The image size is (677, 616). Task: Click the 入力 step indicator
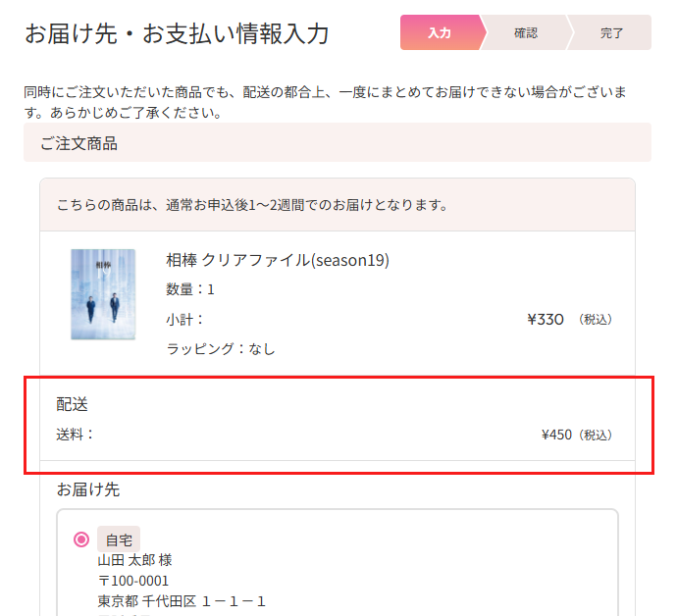pyautogui.click(x=440, y=32)
